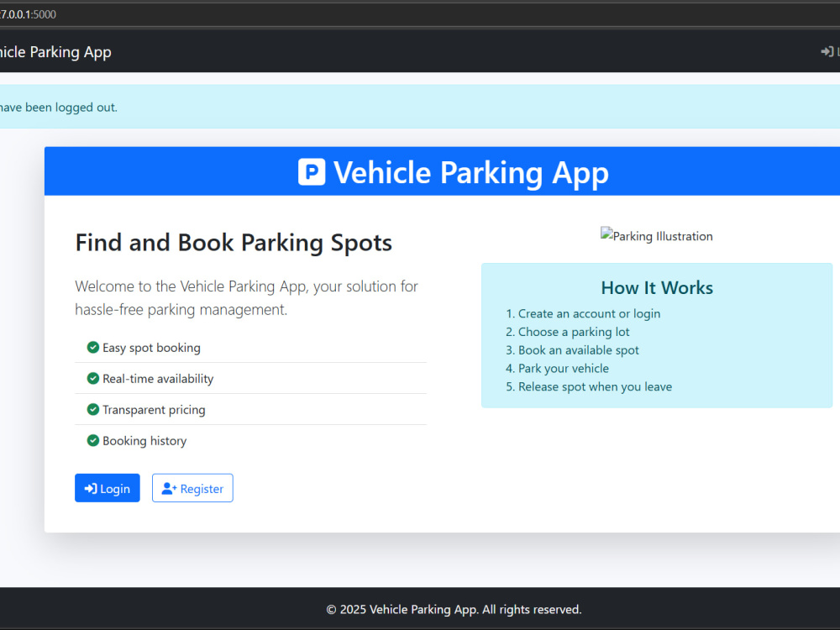The height and width of the screenshot is (630, 840).
Task: Click the logged out notification message
Action: pyautogui.click(x=58, y=108)
